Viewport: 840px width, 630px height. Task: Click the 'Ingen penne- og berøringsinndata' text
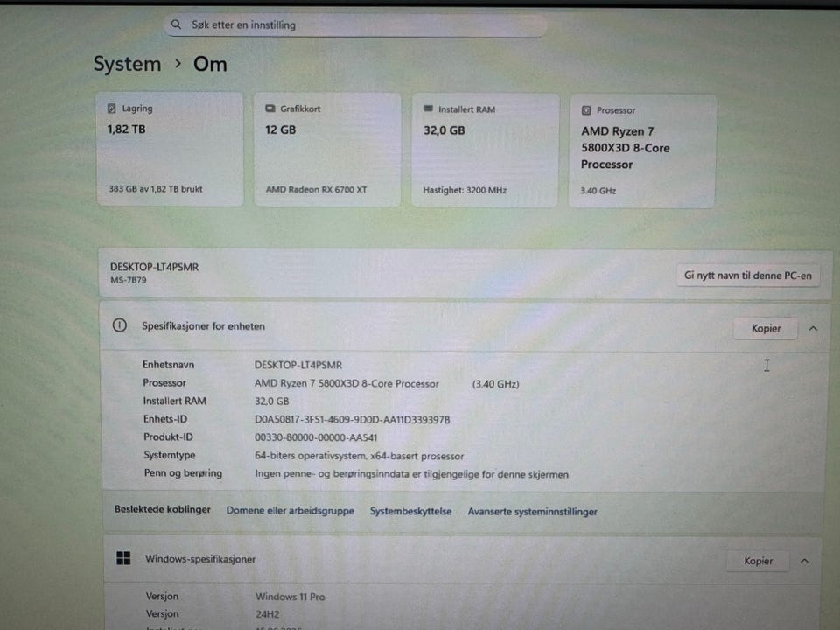click(411, 474)
